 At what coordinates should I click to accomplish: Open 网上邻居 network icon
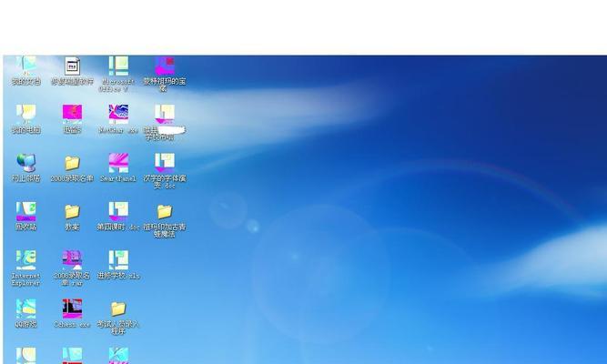(x=26, y=167)
